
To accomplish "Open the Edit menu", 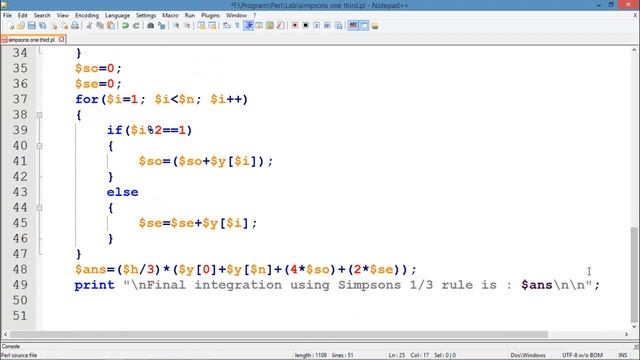I will 22,16.
